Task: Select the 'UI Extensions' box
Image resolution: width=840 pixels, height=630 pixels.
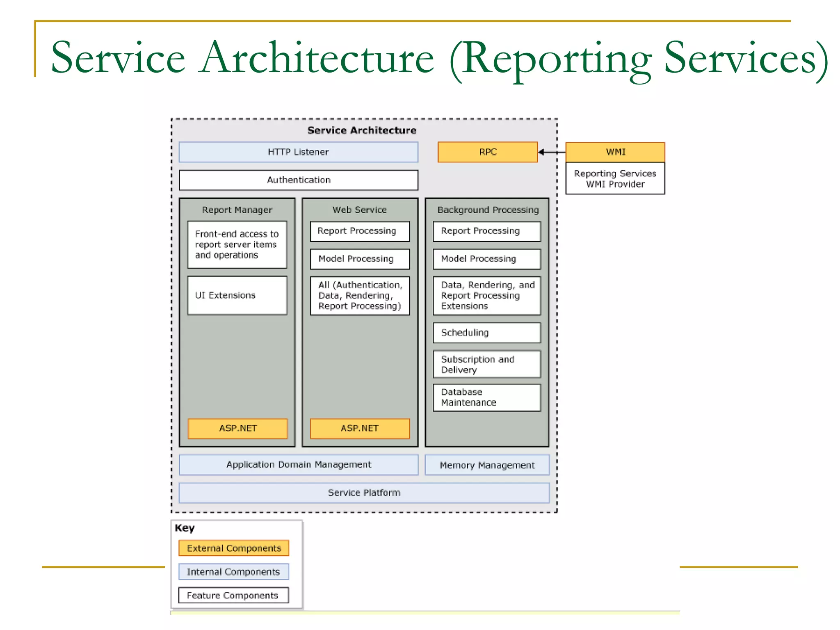Action: click(x=237, y=295)
